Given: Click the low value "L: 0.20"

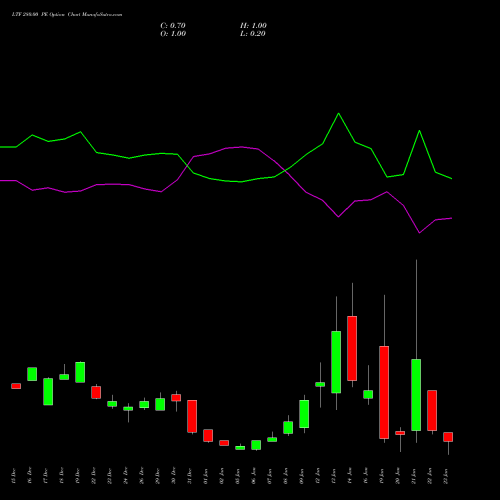Looking at the screenshot, I should (253, 34).
